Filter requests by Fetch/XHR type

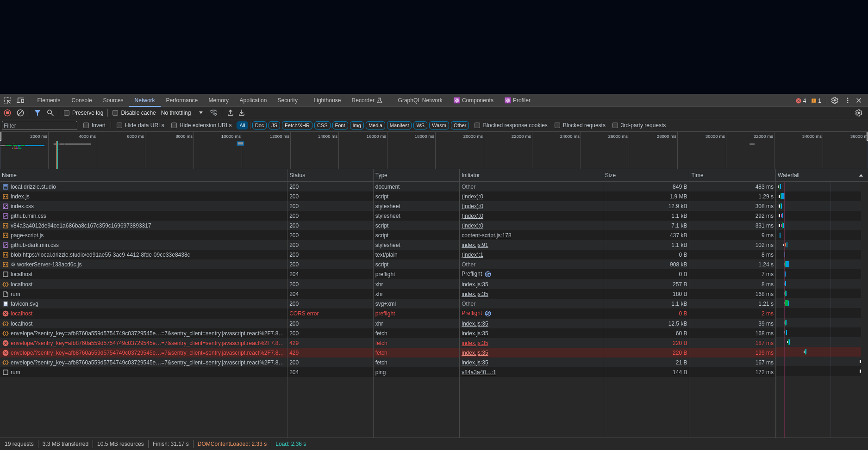coord(297,125)
